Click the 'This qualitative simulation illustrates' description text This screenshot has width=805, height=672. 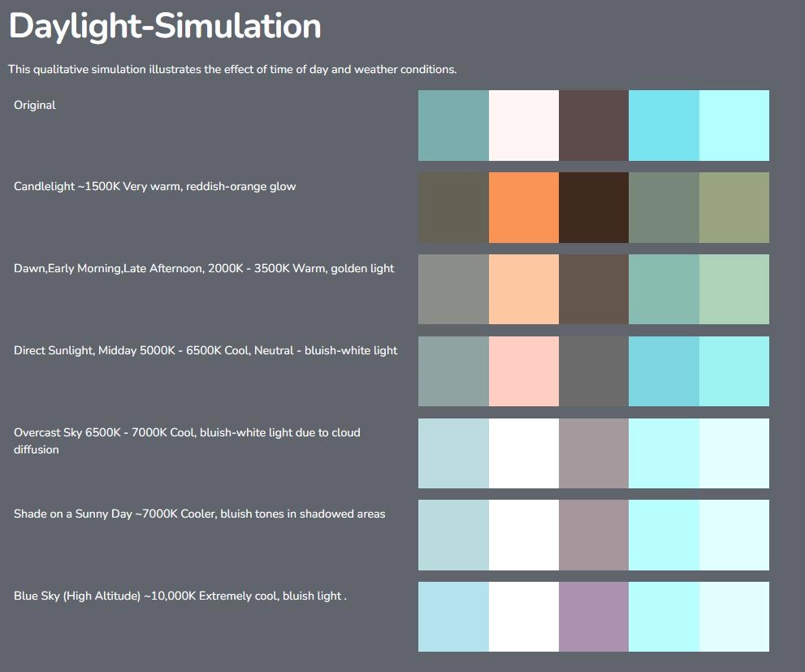click(232, 69)
